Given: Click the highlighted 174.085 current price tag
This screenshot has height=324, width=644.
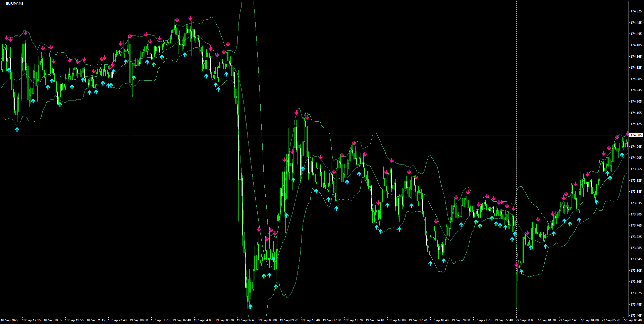Looking at the screenshot, I should pyautogui.click(x=636, y=135).
